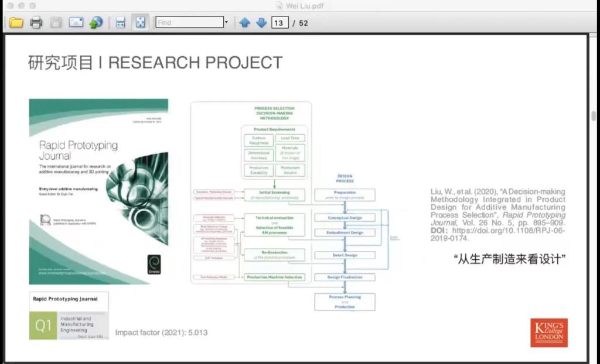Image resolution: width=600 pixels, height=364 pixels.
Task: Click the Rapid Prototyping Journal cover image
Action: [98, 191]
